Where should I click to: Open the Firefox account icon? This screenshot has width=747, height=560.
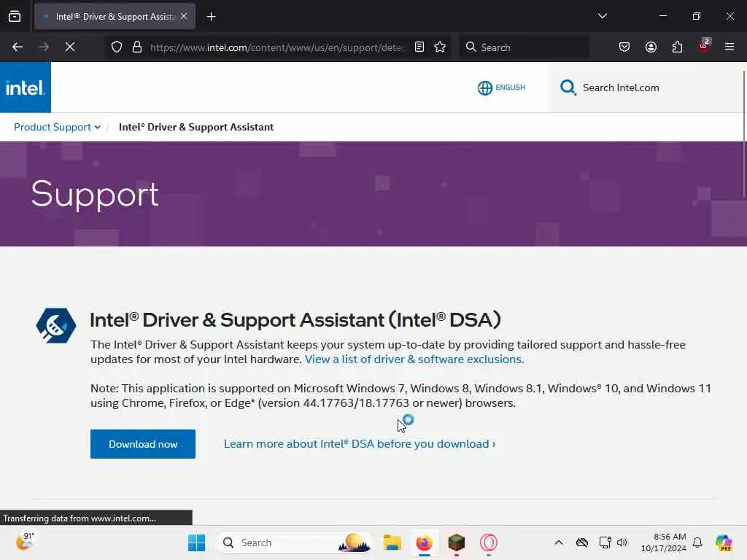[651, 47]
